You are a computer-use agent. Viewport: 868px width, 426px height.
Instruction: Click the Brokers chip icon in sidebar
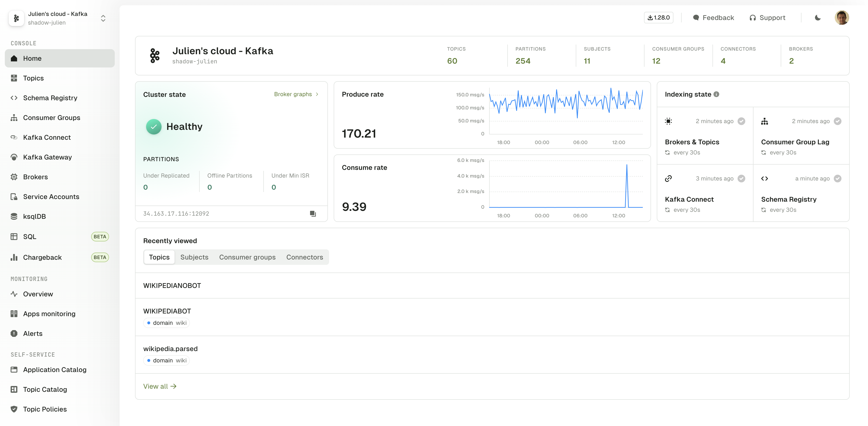[14, 177]
